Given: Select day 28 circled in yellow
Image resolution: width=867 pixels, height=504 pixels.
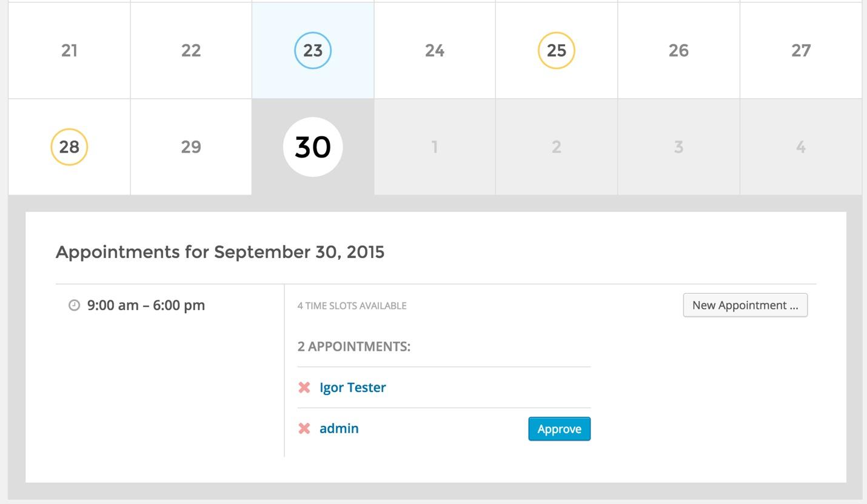Looking at the screenshot, I should click(69, 147).
